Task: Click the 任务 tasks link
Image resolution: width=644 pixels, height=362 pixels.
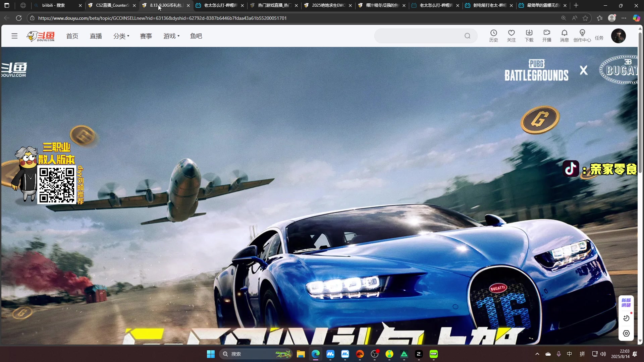Action: (x=599, y=38)
